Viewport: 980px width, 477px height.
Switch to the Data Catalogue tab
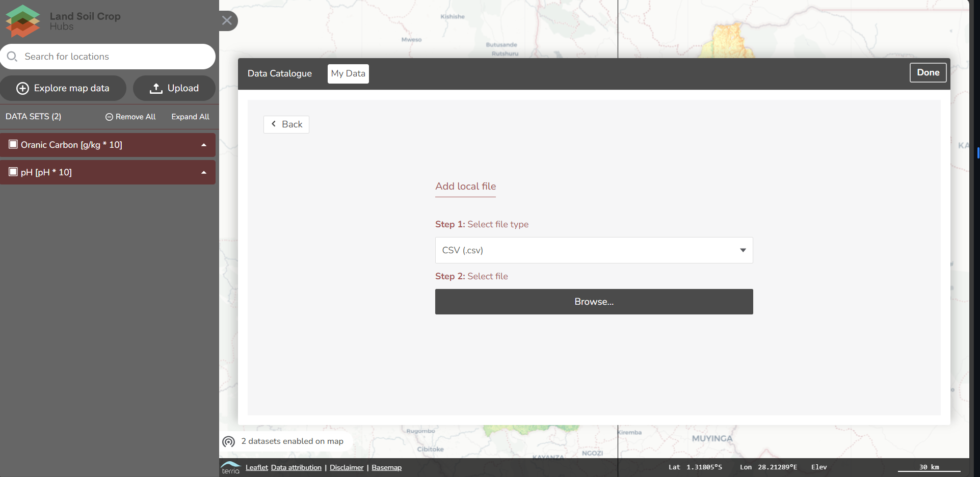(x=279, y=73)
